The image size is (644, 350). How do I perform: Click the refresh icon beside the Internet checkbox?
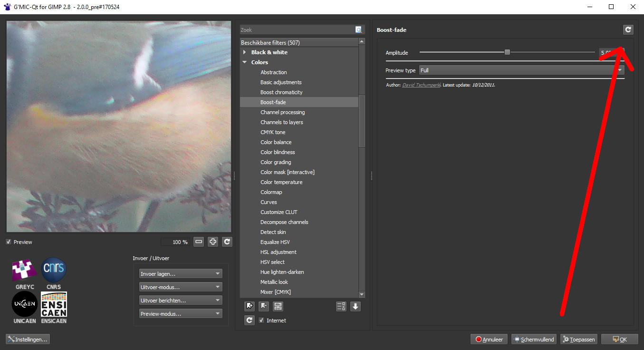click(x=250, y=320)
